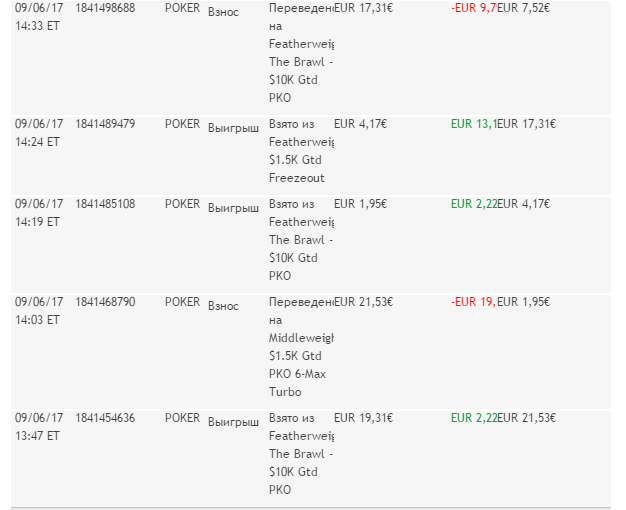
Task: Select POKER in the 14:19 row
Action: [183, 204]
